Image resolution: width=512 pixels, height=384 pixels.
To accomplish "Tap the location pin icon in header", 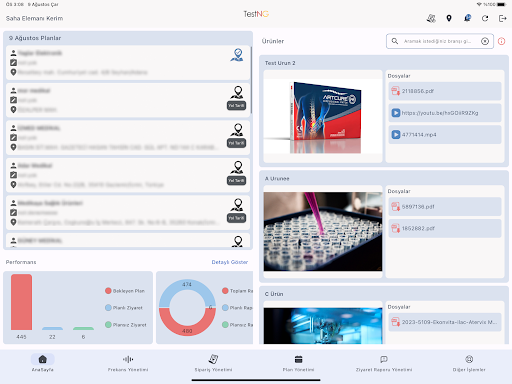I will pyautogui.click(x=449, y=18).
